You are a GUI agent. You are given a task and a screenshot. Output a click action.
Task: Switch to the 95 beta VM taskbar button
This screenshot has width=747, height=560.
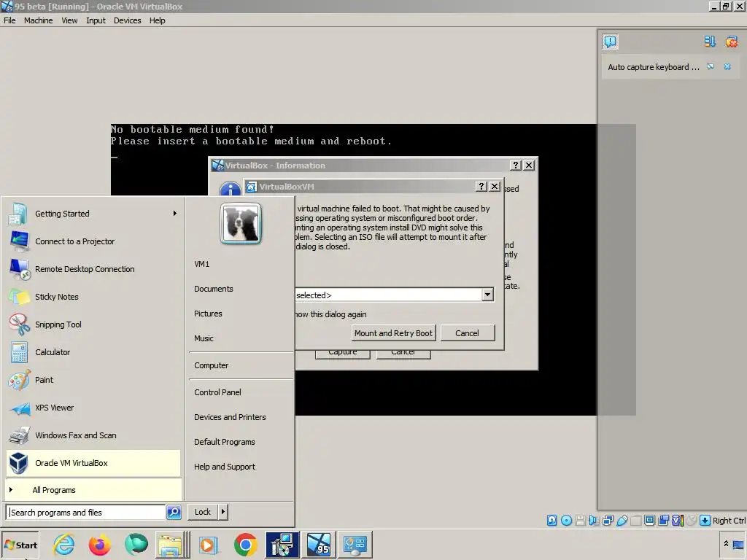pos(319,544)
